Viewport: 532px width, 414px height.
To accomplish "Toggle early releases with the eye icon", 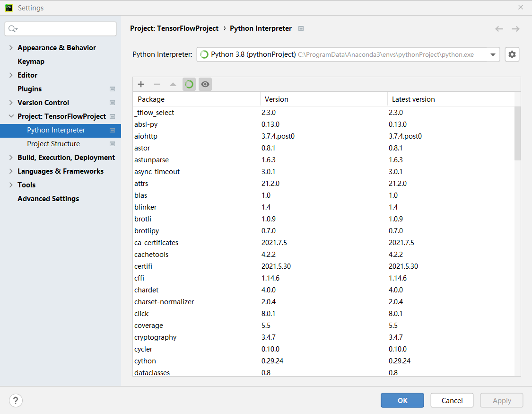I will tap(205, 84).
